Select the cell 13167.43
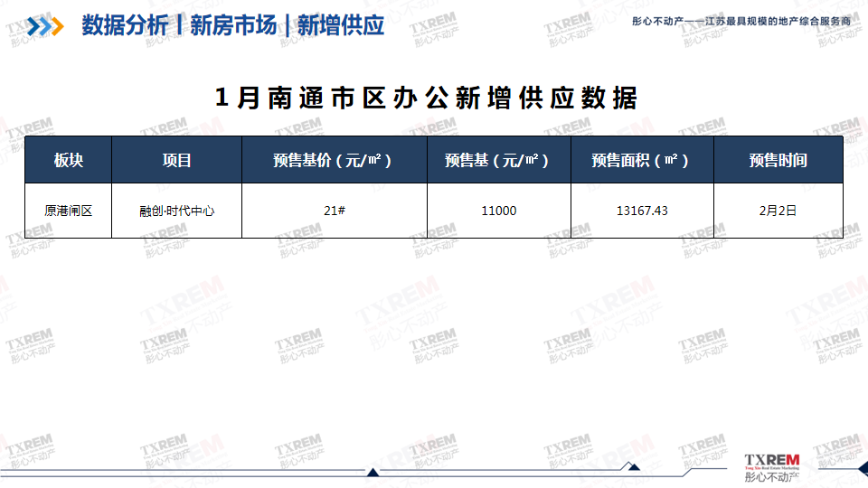This screenshot has width=868, height=488. click(x=642, y=211)
